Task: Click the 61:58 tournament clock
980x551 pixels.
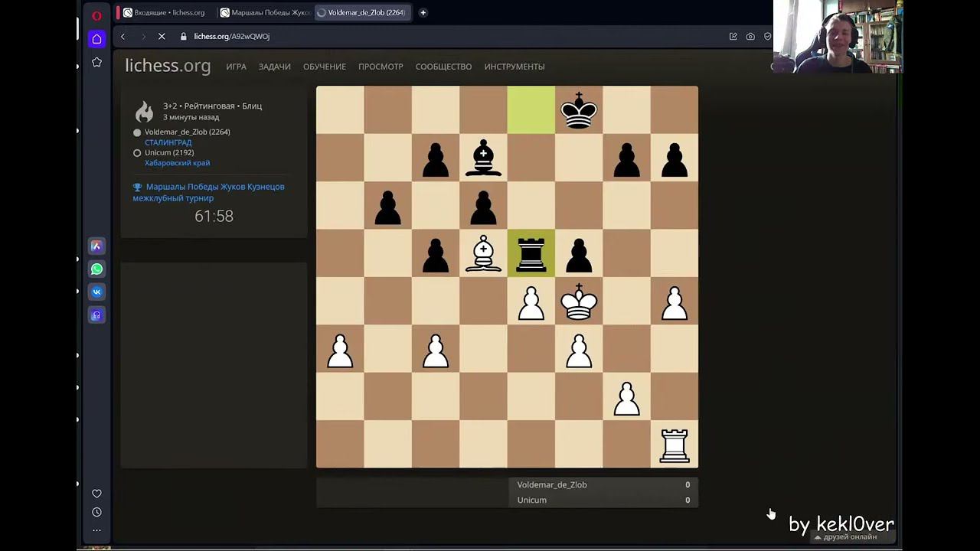Action: coord(214,217)
